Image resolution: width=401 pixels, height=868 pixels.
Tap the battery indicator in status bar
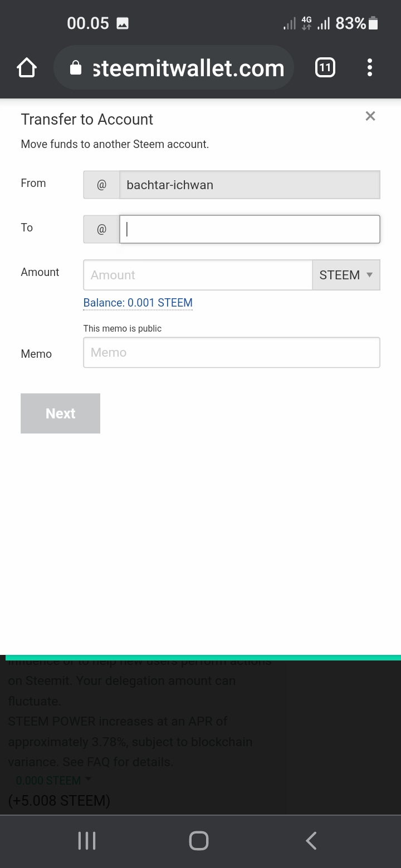point(373,23)
